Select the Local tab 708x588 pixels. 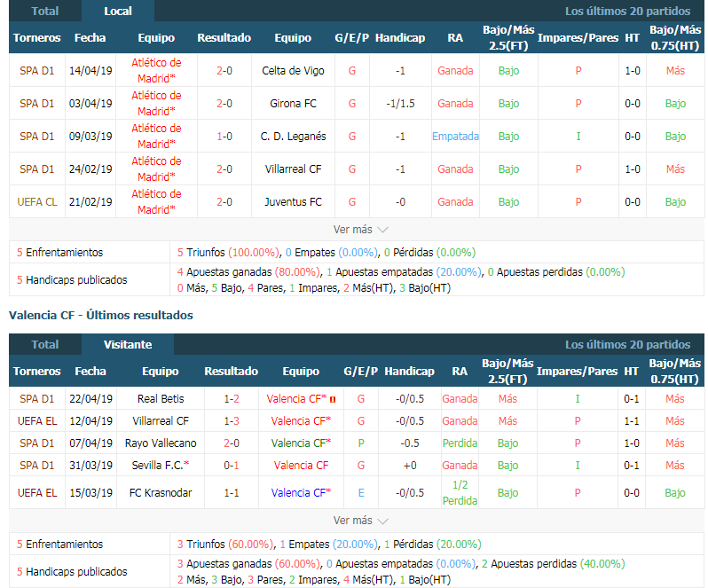[x=118, y=11]
